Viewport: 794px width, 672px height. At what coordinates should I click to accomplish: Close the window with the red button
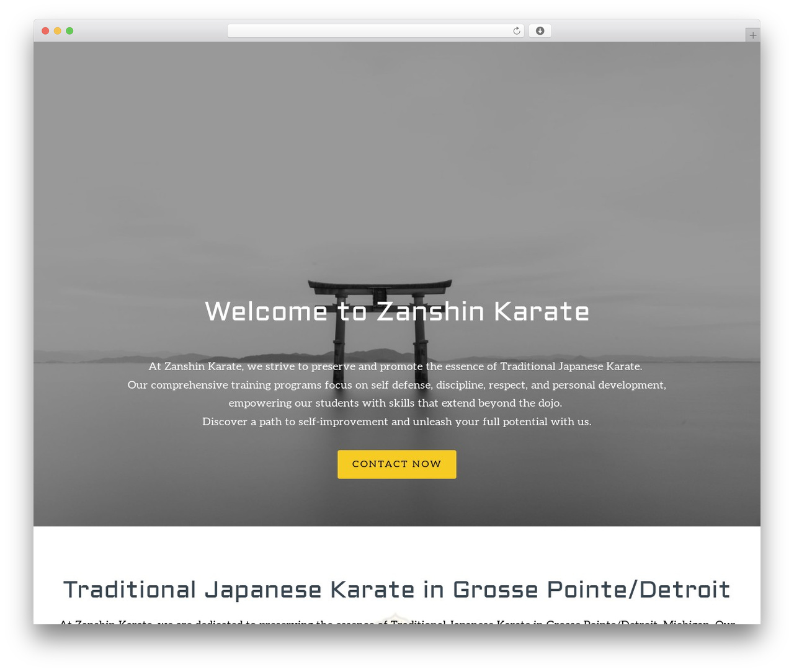tap(45, 31)
